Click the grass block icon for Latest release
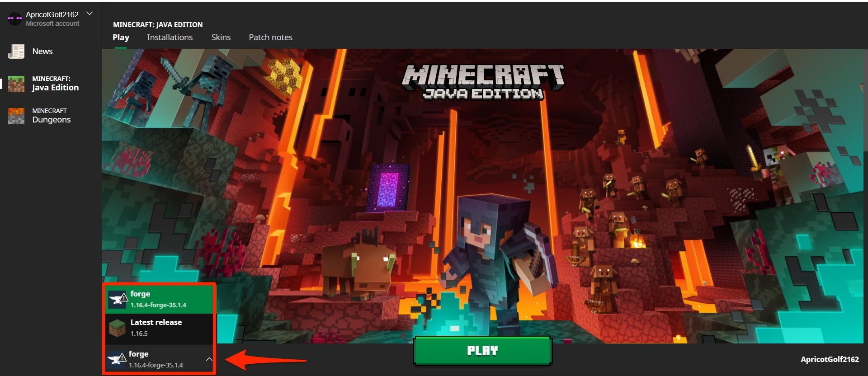The image size is (868, 376). pos(118,328)
